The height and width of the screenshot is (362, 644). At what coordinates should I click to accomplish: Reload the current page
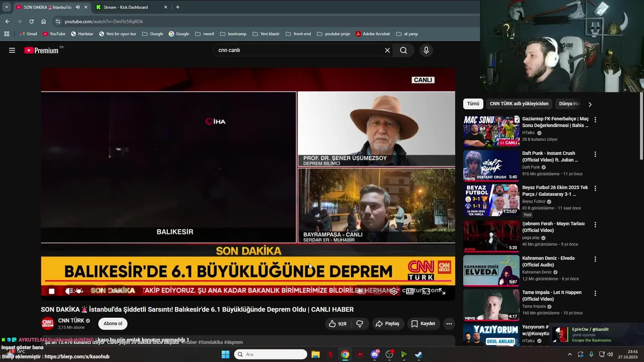(x=31, y=22)
